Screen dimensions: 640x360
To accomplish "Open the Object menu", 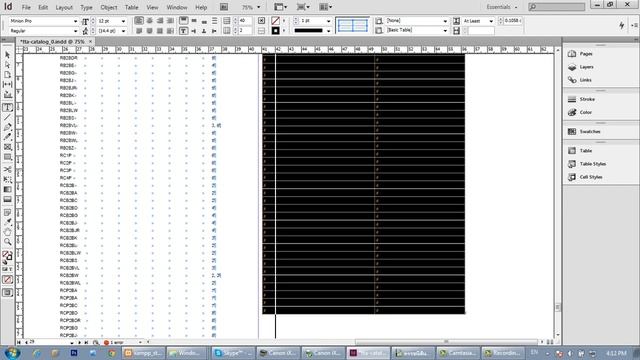I will [109, 7].
